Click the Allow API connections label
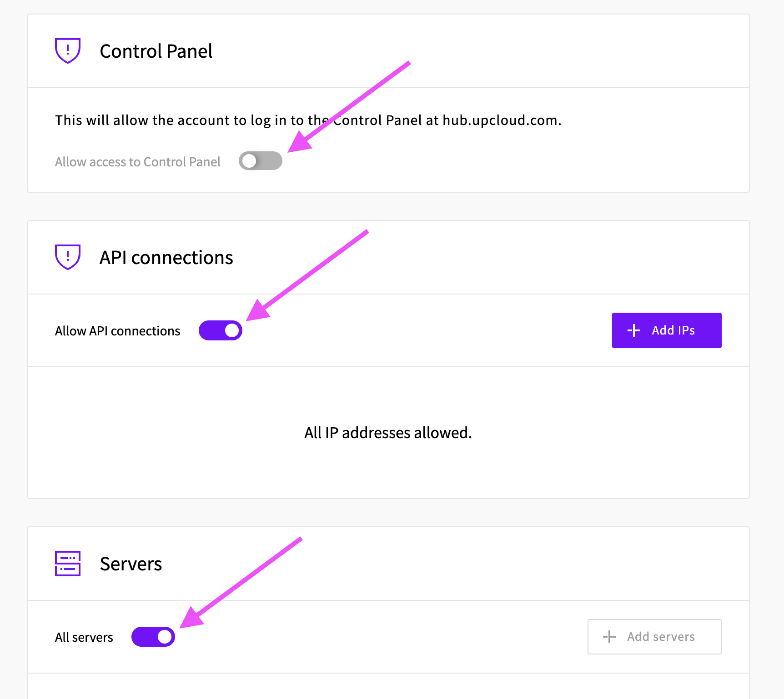784x699 pixels. (117, 330)
